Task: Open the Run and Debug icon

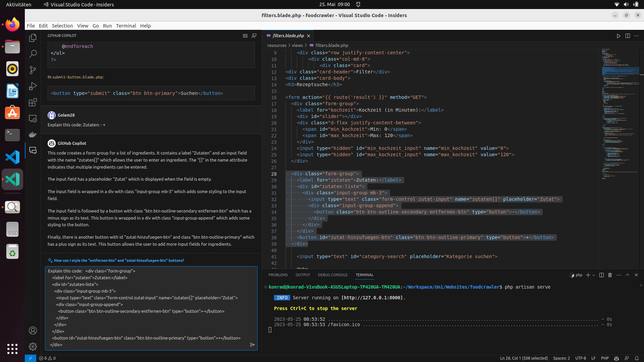Action: click(33, 86)
